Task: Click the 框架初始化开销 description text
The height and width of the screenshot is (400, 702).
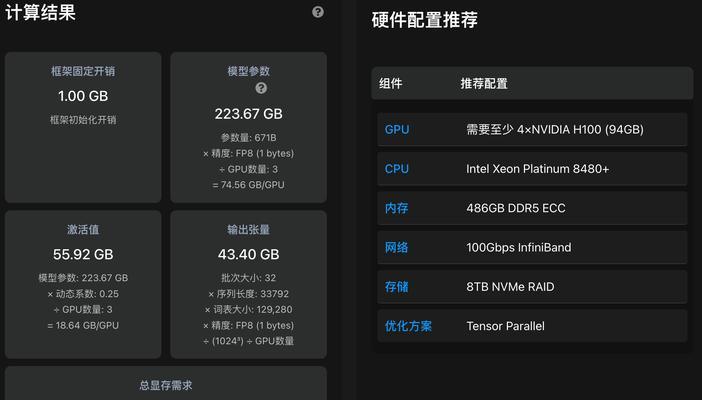Action: point(83,120)
